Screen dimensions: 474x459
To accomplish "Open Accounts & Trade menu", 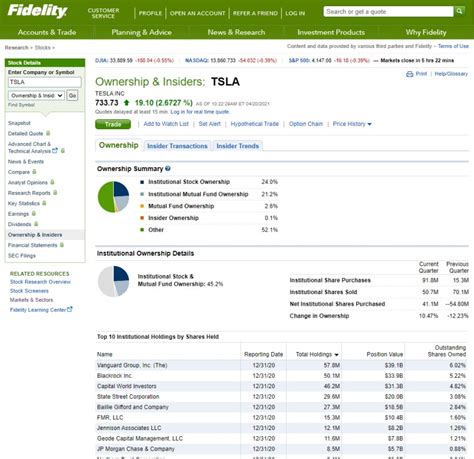I will tap(47, 32).
